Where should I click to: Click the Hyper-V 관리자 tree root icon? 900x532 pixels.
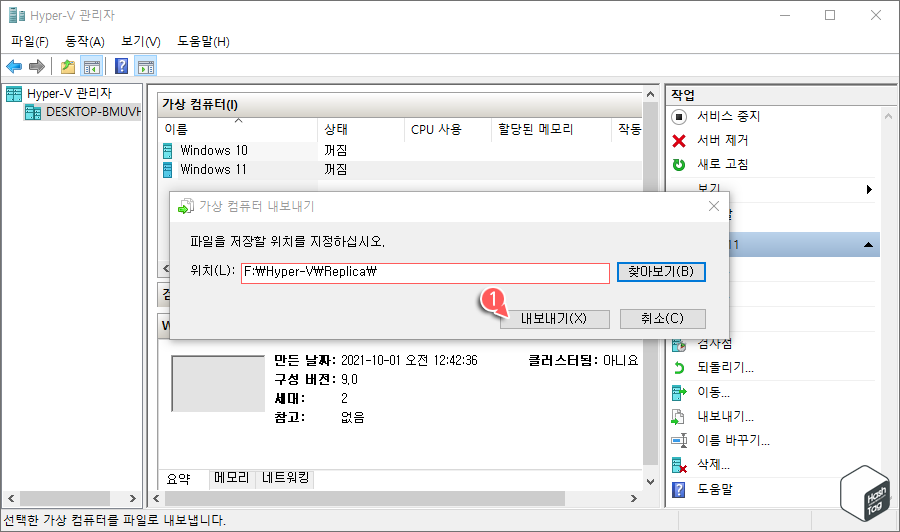point(14,94)
